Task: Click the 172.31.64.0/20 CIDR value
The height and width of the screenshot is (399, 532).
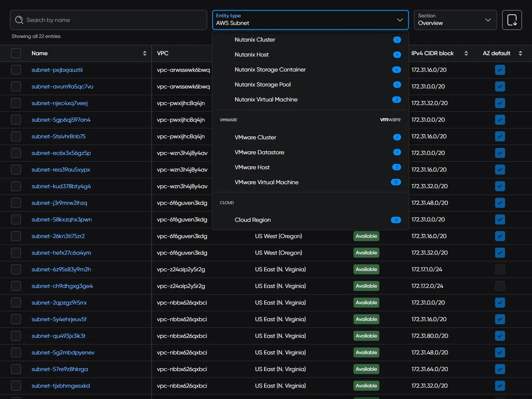Action: pos(430,369)
